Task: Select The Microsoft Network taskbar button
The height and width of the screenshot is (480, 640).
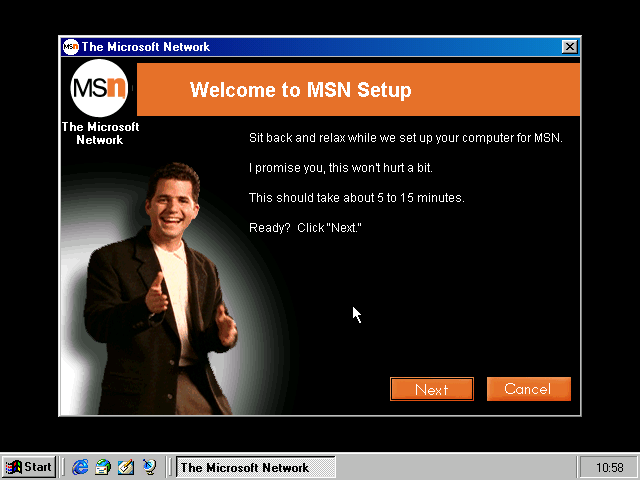Action: tap(256, 467)
